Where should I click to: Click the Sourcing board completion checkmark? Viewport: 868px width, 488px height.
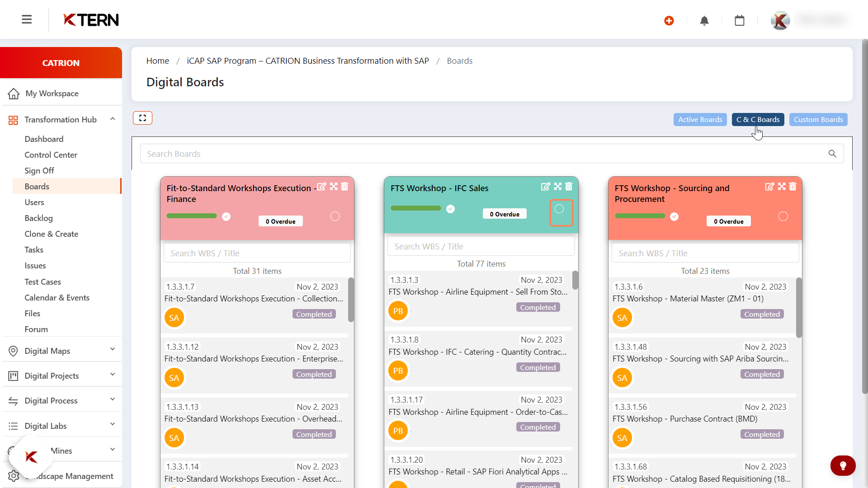[674, 217]
